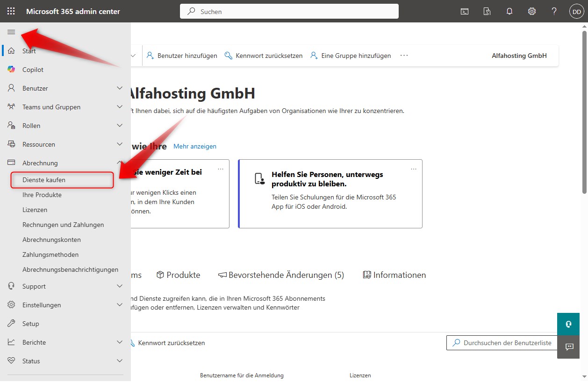The image size is (588, 382).
Task: Open the ellipsis on the mobile productivity card
Action: tap(413, 169)
